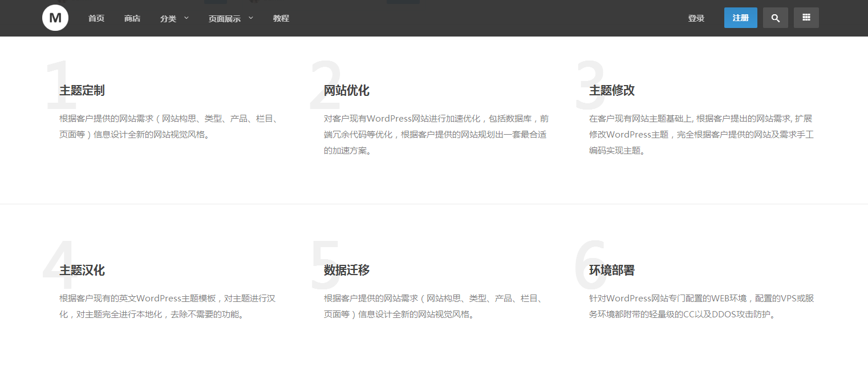
Task: Click the 主题汉化 heading
Action: pos(82,270)
